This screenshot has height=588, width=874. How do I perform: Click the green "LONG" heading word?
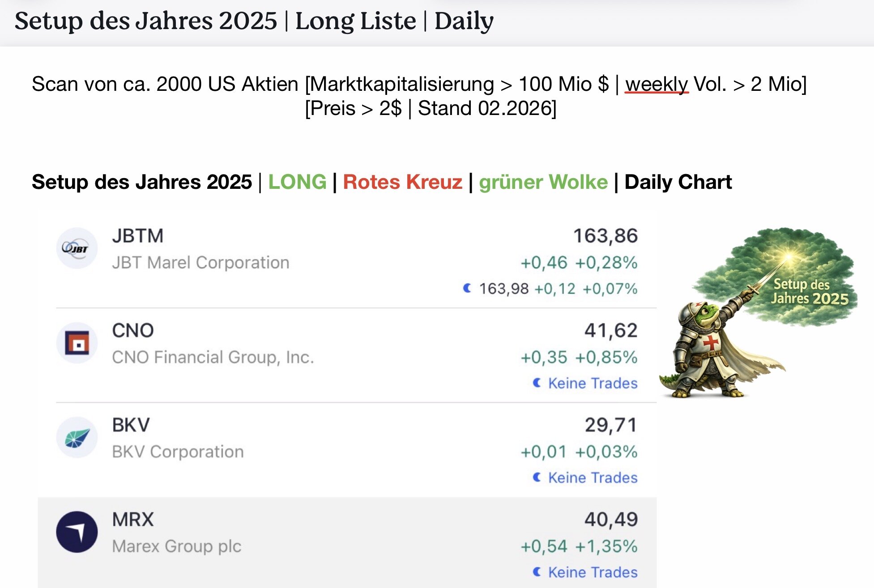point(297,182)
